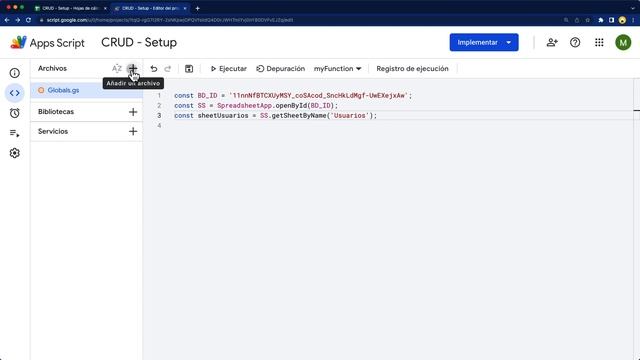Screen dimensions: 640x360
Task: Open the myFunction selector dropdown
Action: tap(338, 69)
